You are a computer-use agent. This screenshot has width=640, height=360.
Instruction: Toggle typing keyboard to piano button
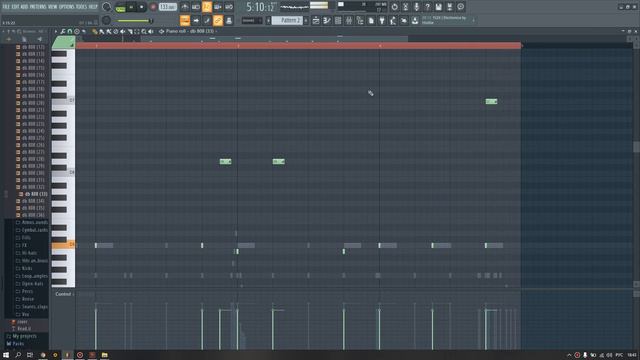point(185,20)
